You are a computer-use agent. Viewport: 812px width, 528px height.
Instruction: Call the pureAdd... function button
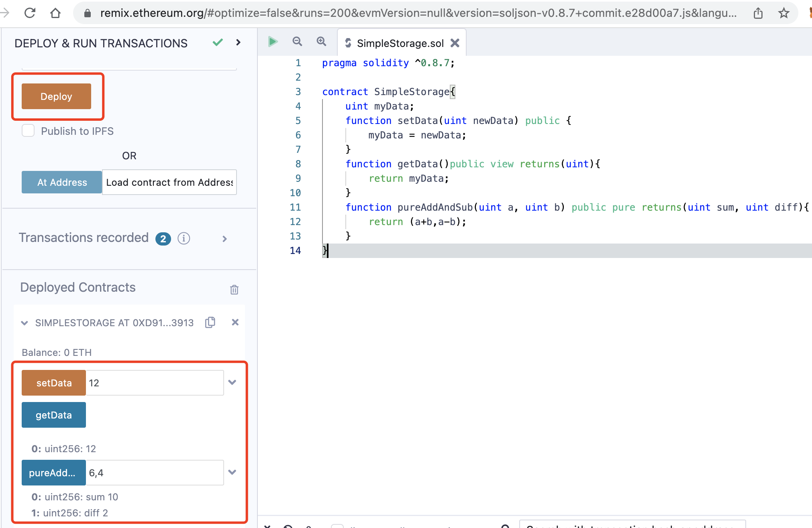coord(54,473)
